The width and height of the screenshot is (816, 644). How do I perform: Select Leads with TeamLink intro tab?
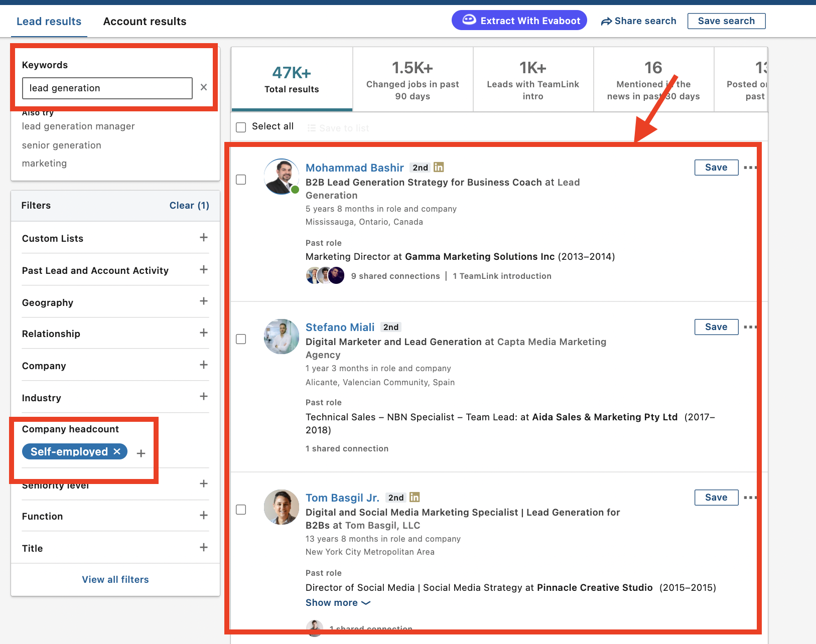tap(533, 79)
